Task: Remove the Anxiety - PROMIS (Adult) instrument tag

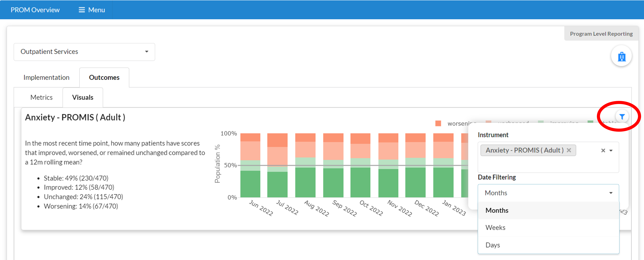Action: click(569, 150)
